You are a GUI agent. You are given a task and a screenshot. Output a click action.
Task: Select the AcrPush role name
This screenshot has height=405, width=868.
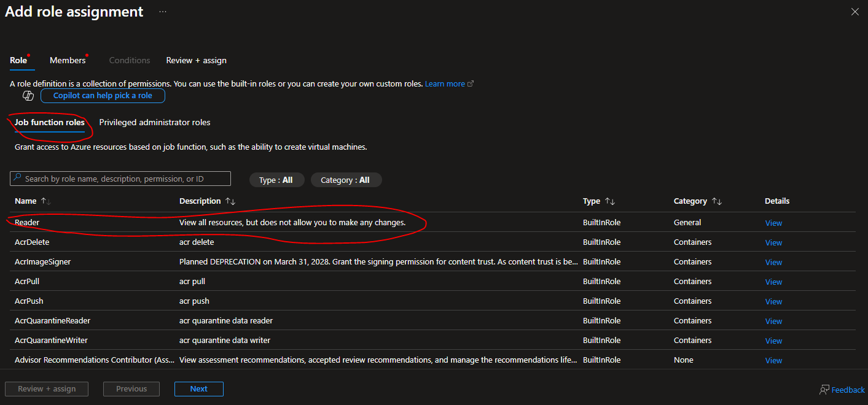[29, 301]
